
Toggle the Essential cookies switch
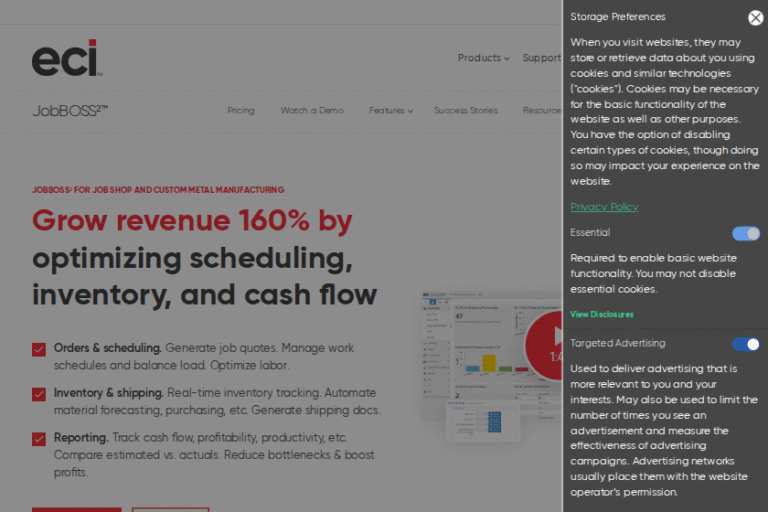(745, 233)
